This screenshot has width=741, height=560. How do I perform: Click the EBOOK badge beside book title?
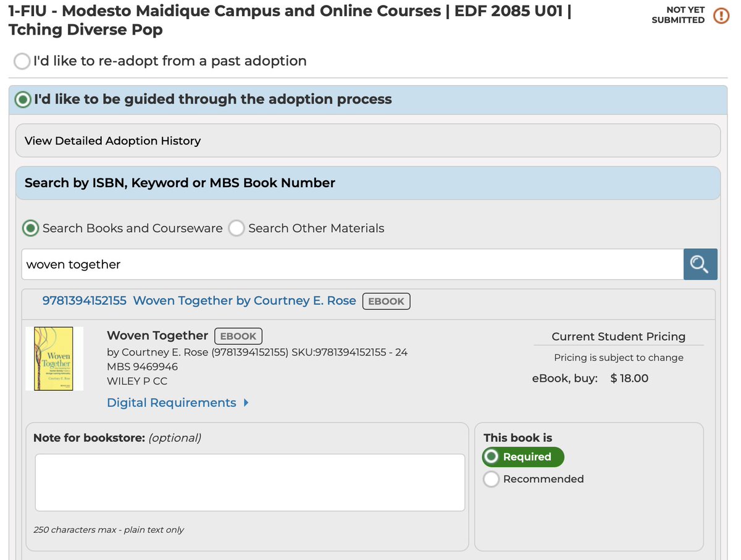[238, 336]
